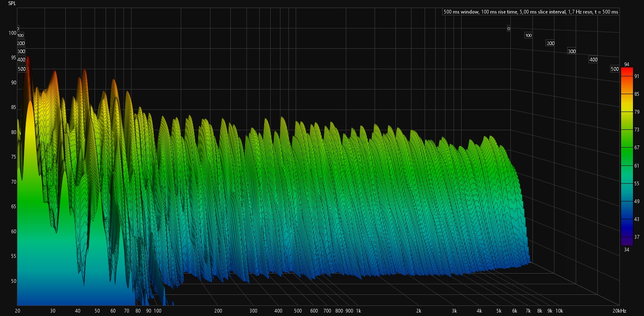Click the 70 dB SPL axis label
The height and width of the screenshot is (316, 644).
click(13, 182)
